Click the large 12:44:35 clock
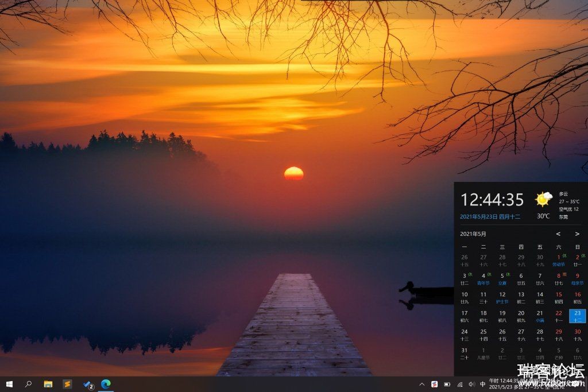The width and height of the screenshot is (588, 392). click(492, 200)
